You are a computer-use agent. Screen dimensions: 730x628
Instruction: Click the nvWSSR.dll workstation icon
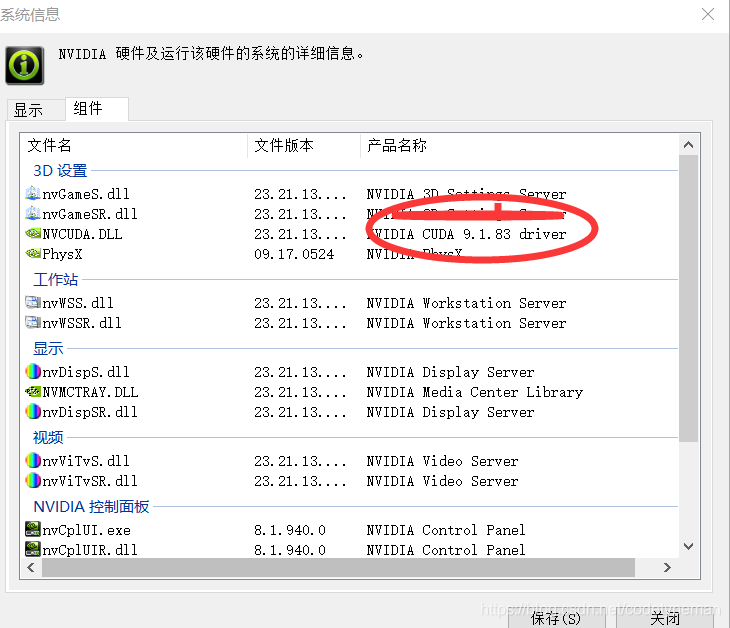[33, 322]
